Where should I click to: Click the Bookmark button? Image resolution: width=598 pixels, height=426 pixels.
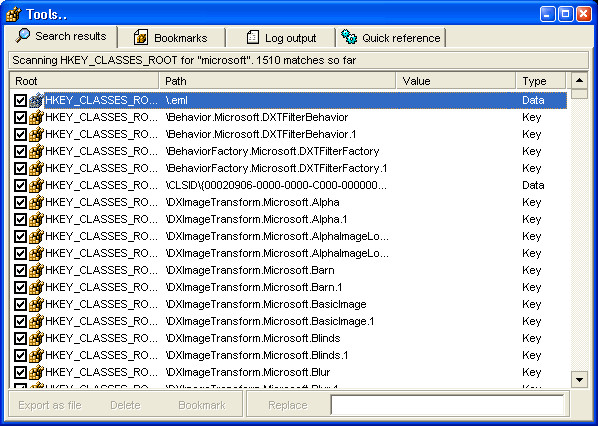[x=202, y=405]
